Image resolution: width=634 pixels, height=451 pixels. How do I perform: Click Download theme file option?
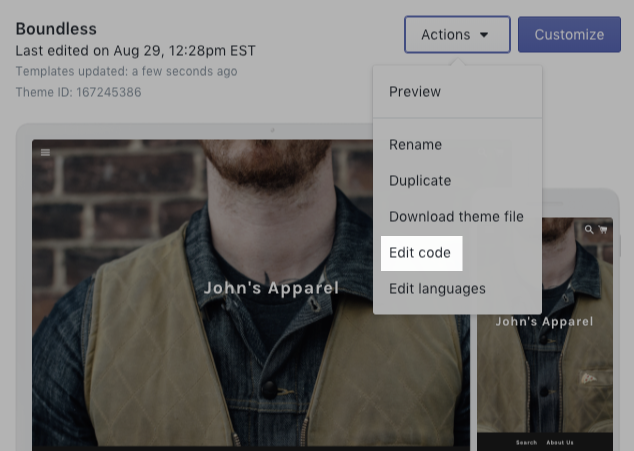pyautogui.click(x=456, y=217)
